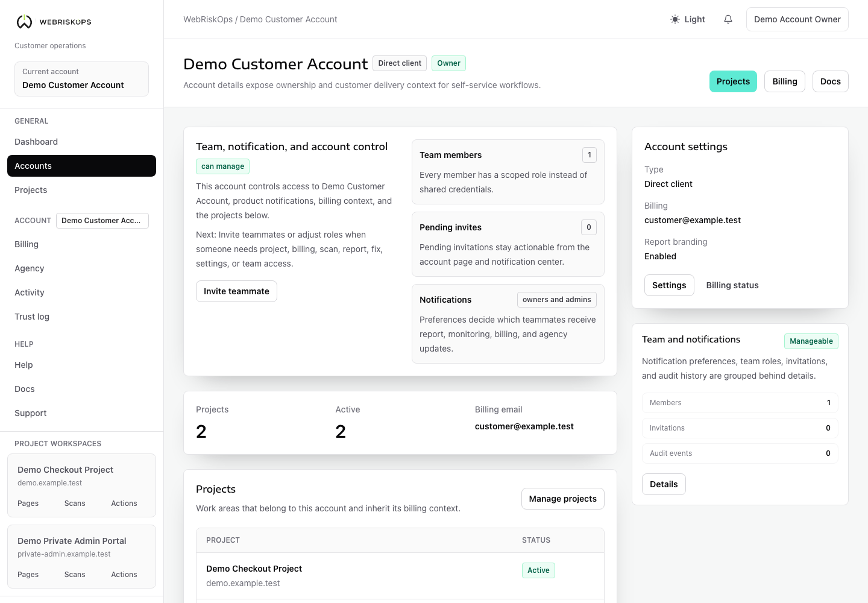Screen dimensions: 868x603
Task: Open the Agency sidebar item
Action: click(x=81, y=268)
